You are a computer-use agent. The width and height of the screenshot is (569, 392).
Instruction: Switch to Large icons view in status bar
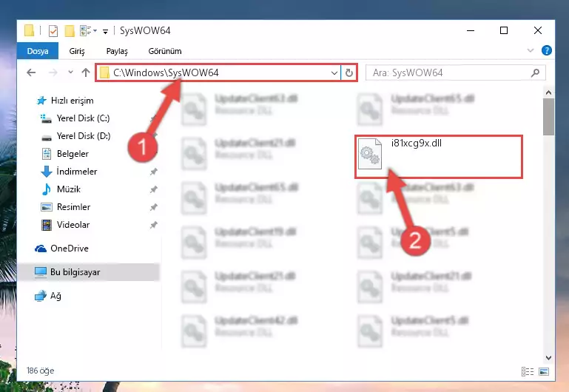click(544, 371)
